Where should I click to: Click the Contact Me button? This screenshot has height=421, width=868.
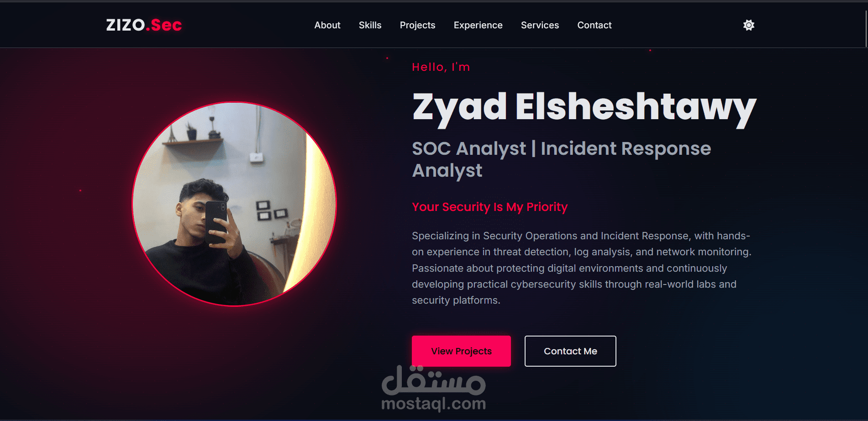coord(570,351)
